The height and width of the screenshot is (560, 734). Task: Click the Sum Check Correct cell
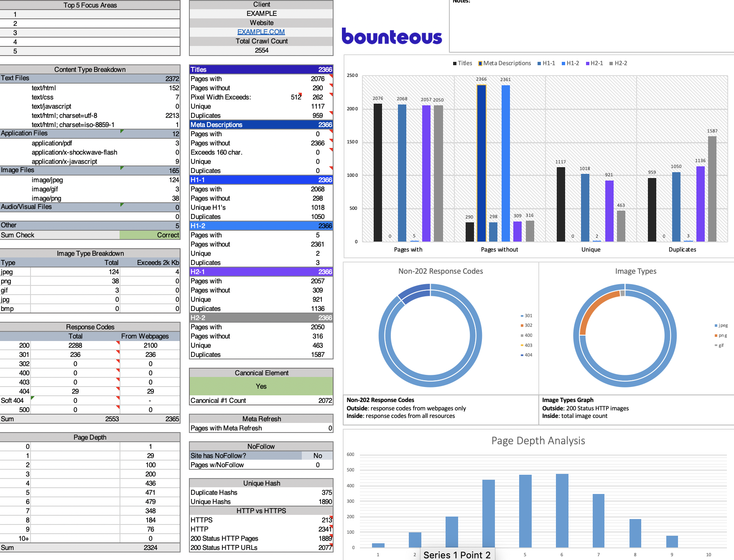150,235
